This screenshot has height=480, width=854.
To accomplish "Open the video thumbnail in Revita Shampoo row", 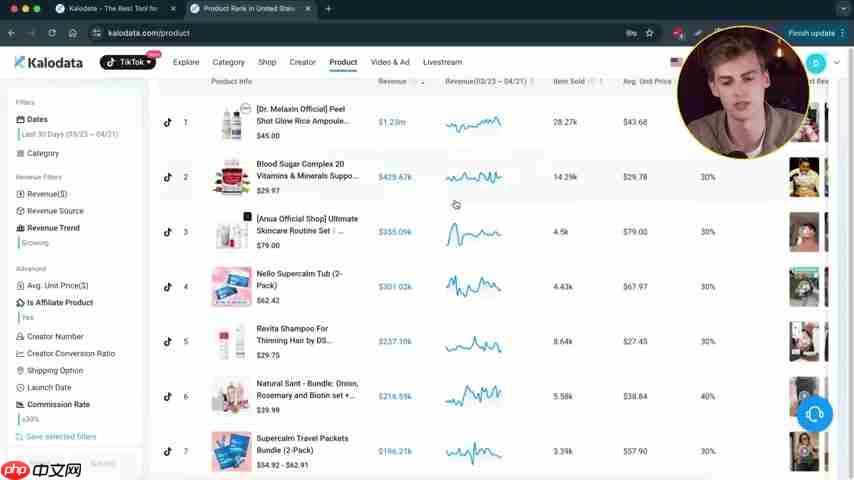I will 804,342.
